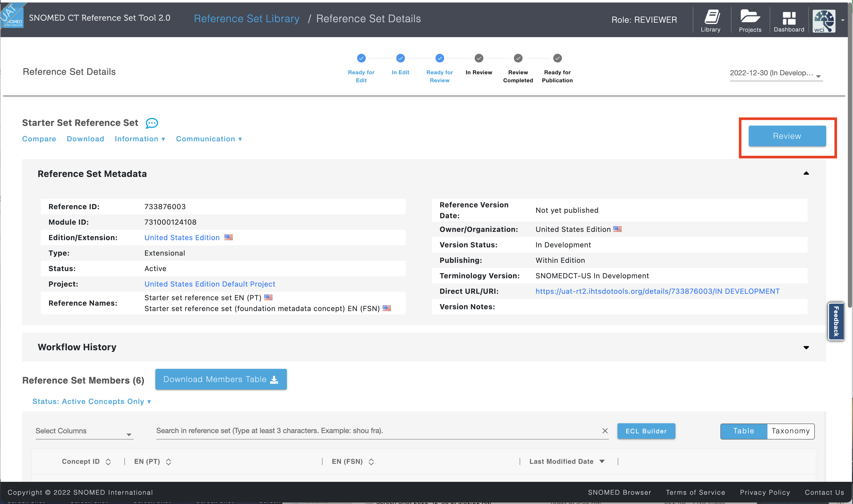The width and height of the screenshot is (853, 504).
Task: Expand the Information menu
Action: (140, 139)
